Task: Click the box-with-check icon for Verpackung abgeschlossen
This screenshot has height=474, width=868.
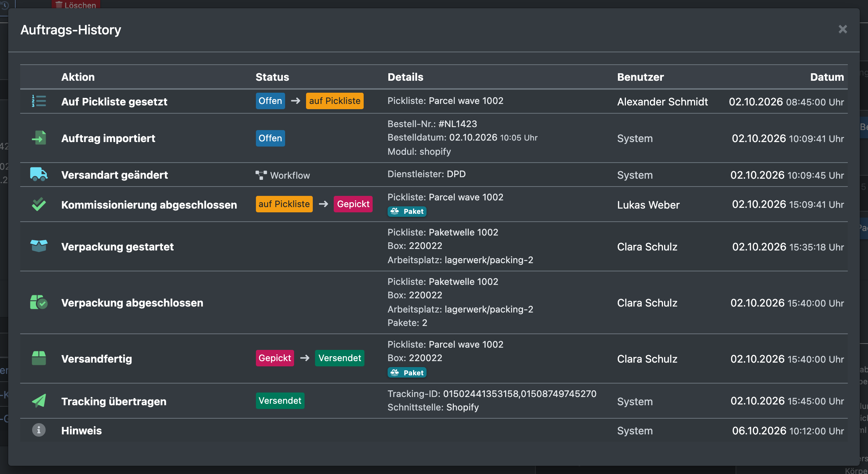Action: [39, 302]
